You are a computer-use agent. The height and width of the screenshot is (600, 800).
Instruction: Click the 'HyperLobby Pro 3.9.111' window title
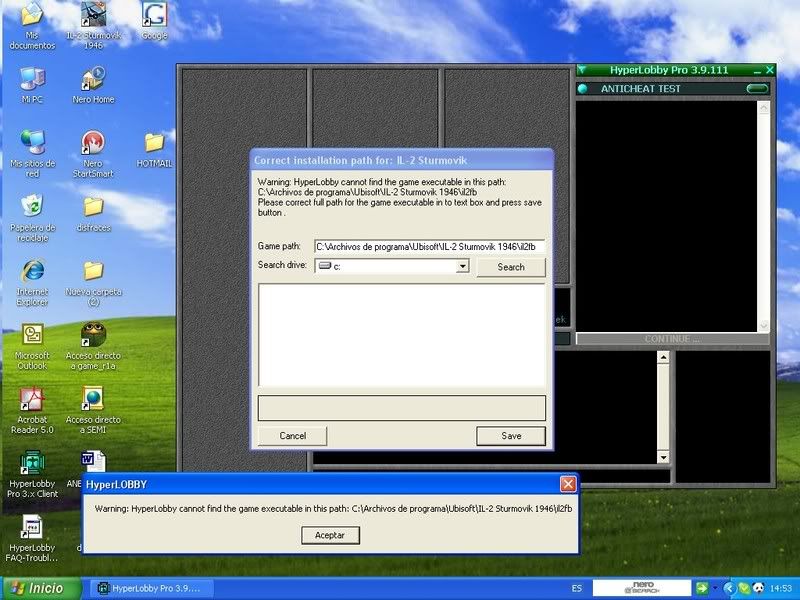(669, 70)
